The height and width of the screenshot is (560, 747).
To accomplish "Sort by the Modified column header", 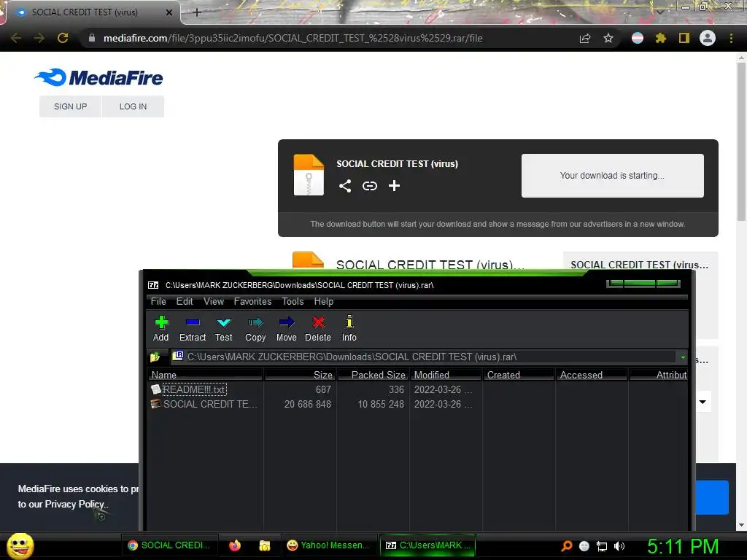I will pos(446,375).
